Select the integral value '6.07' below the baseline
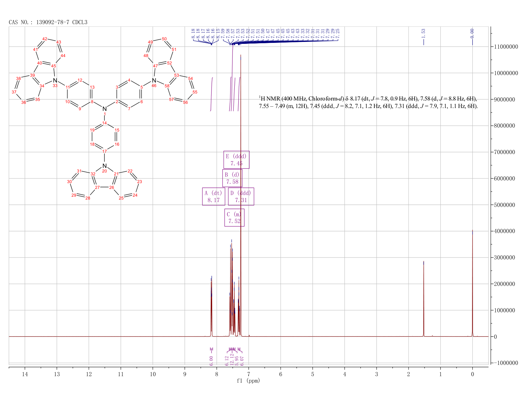 pos(242,360)
